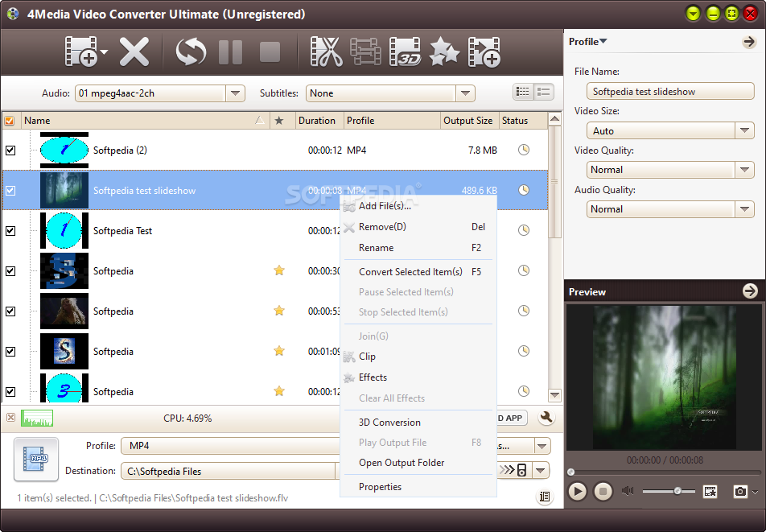
Task: Uncheck the 00:01:09 Softpedia row checkbox
Action: click(10, 351)
